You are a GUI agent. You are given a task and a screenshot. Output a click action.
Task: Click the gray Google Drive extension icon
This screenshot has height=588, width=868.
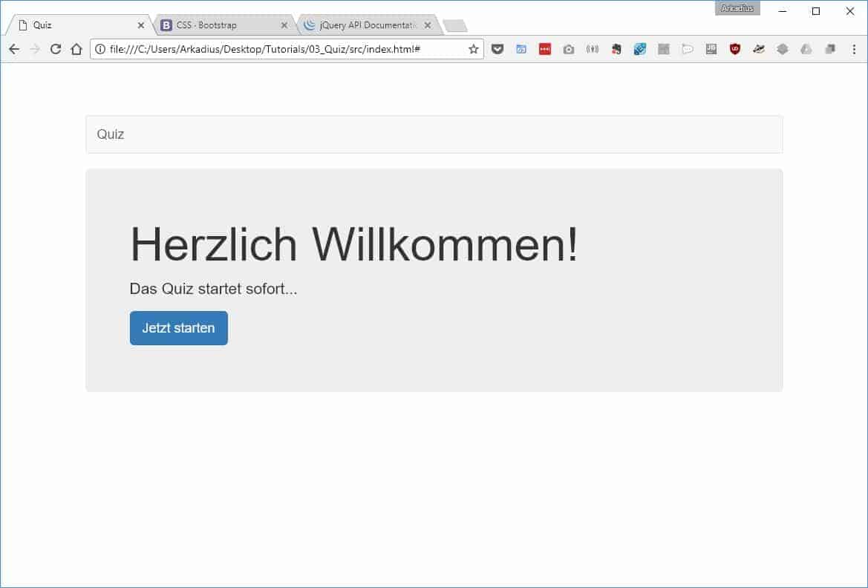point(806,49)
